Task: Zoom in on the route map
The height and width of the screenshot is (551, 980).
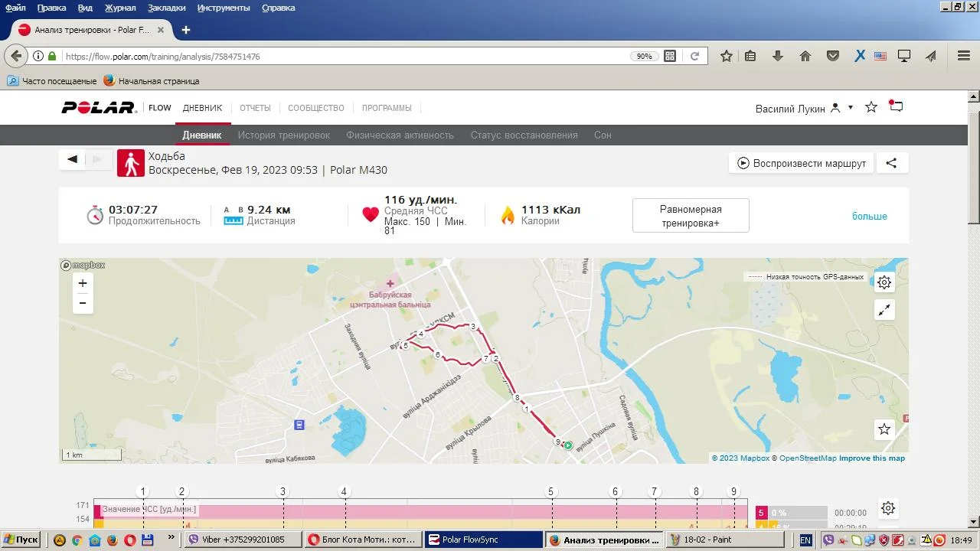Action: 83,283
